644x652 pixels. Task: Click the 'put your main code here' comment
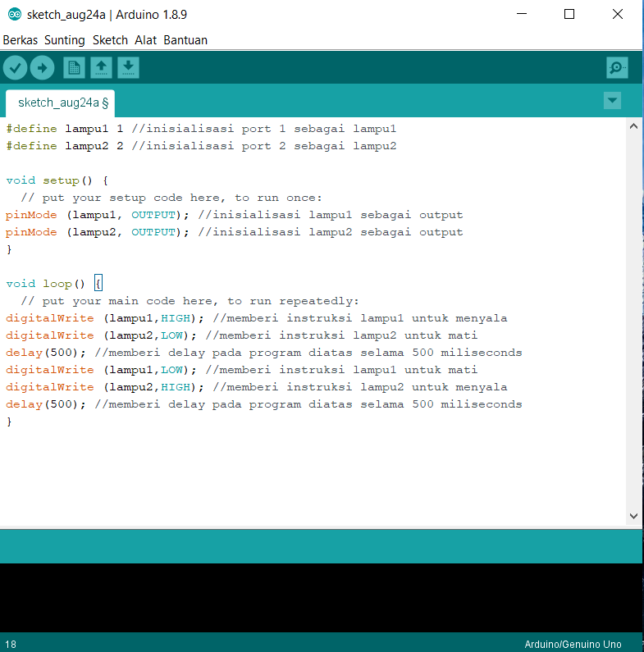point(190,301)
